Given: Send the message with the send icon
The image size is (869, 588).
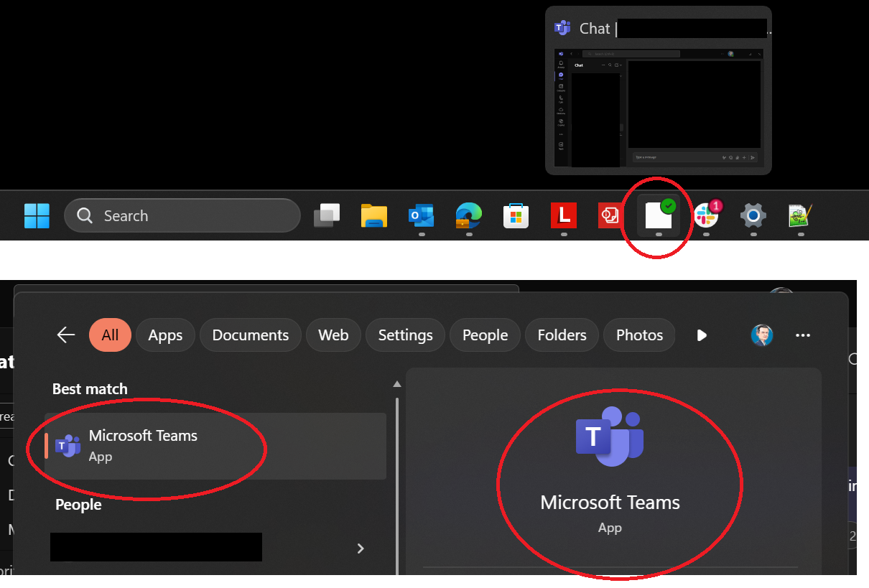Looking at the screenshot, I should tap(753, 158).
